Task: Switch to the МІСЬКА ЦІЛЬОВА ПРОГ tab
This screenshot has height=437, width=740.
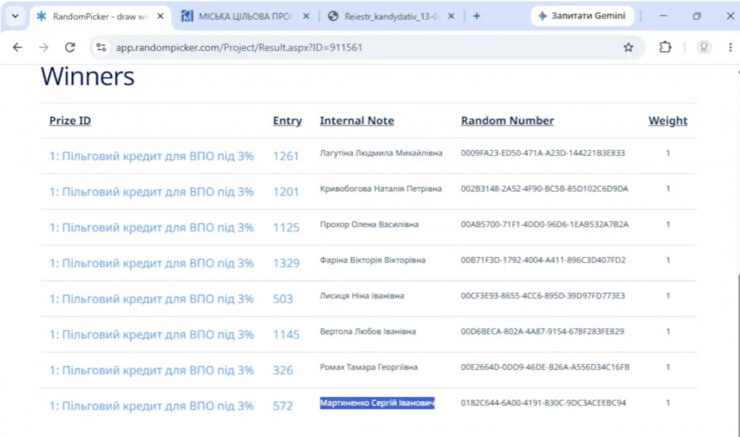Action: (x=245, y=17)
